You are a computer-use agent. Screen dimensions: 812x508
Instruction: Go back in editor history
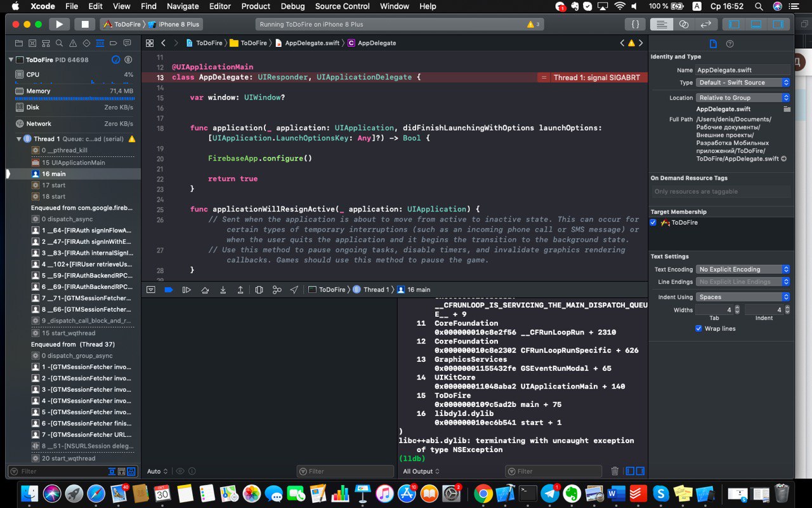click(x=163, y=43)
